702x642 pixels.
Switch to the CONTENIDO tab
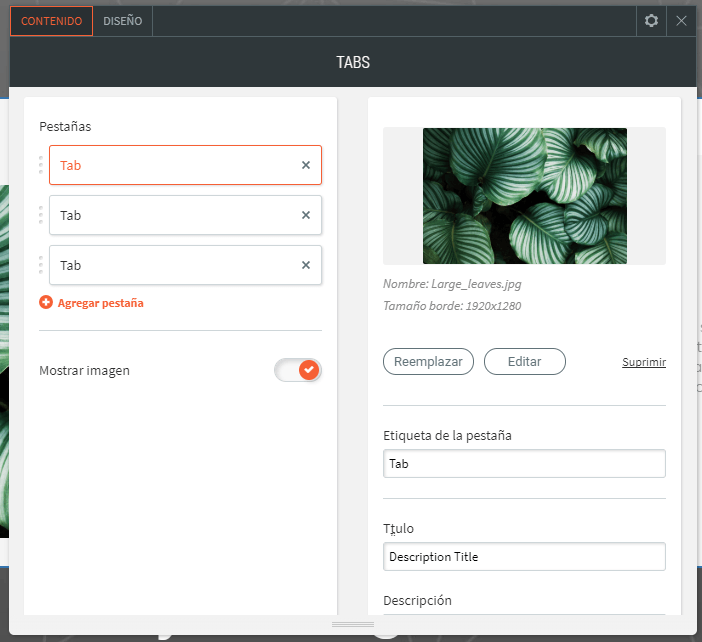(x=51, y=21)
